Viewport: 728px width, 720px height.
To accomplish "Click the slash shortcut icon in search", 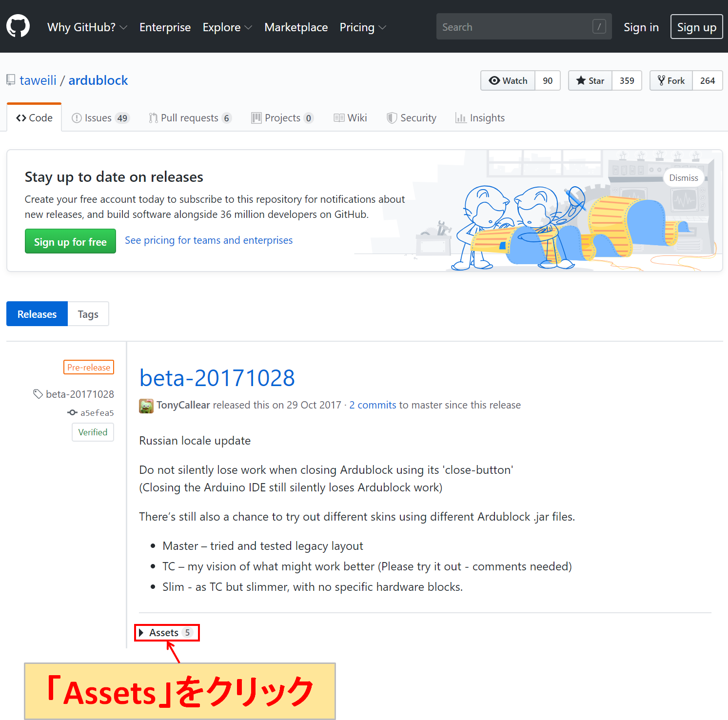I will point(599,27).
